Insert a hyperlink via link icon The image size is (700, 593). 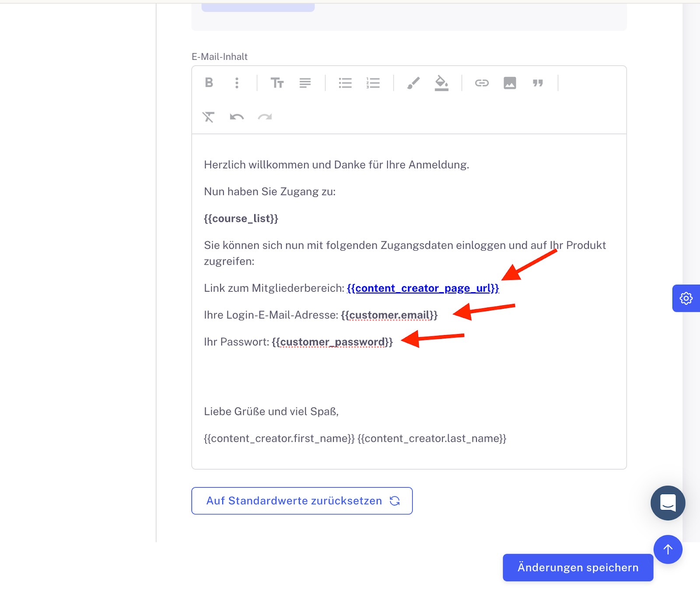click(x=482, y=83)
